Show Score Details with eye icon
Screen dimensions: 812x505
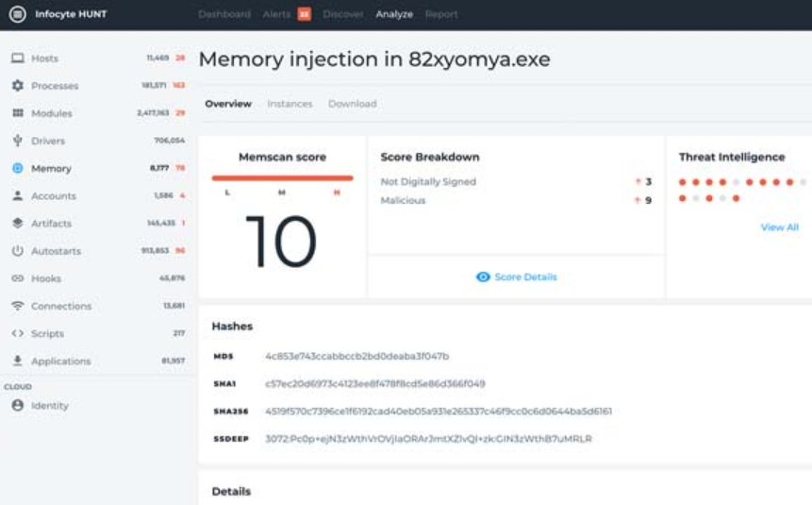(x=517, y=278)
